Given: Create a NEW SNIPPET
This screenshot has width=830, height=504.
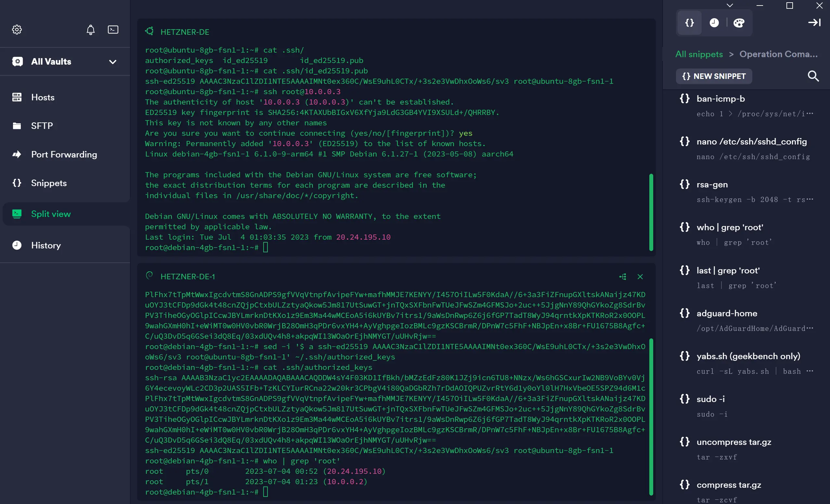Looking at the screenshot, I should (713, 76).
